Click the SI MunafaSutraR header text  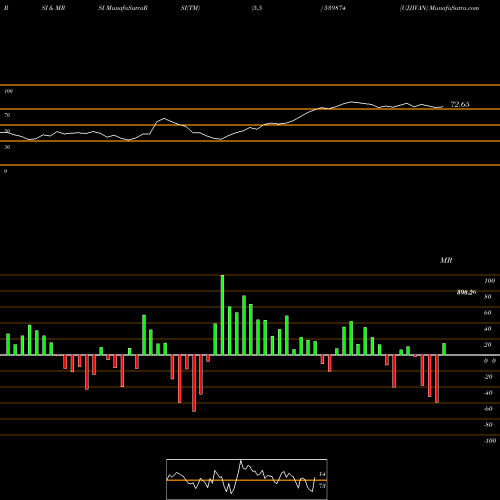pos(123,8)
